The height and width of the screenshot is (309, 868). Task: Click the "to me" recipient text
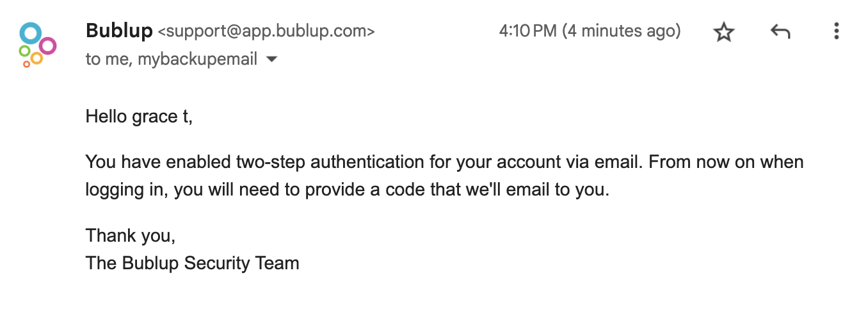109,60
